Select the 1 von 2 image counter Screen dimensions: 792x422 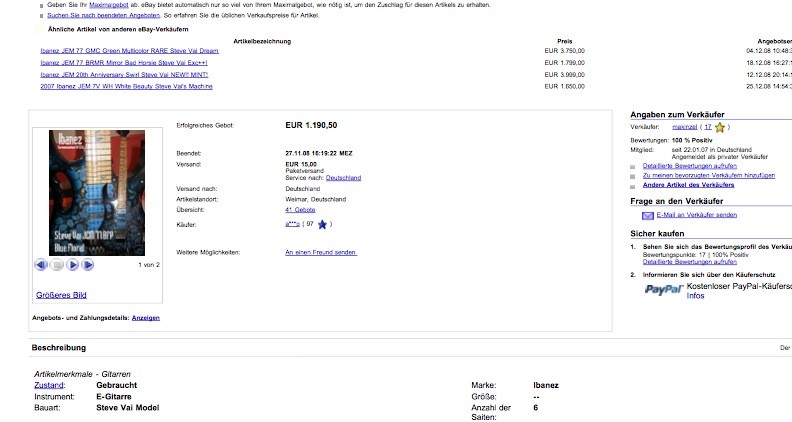[x=149, y=265]
